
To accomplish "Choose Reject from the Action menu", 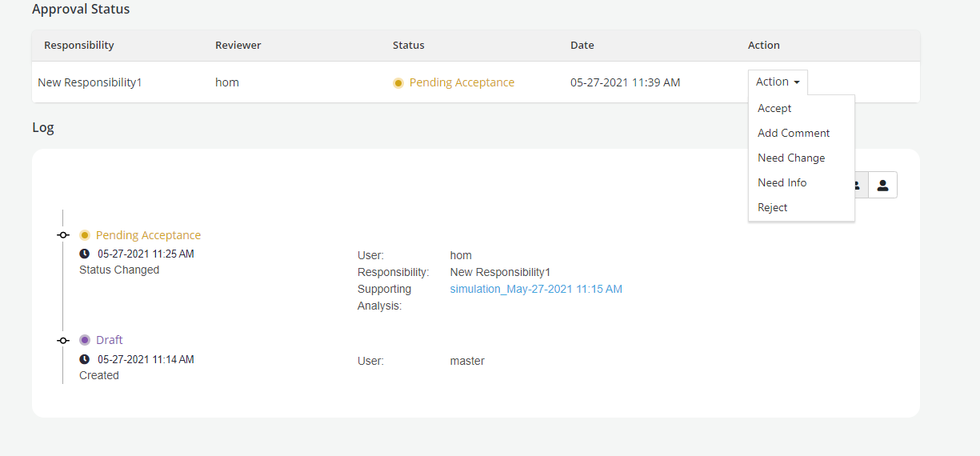I will (x=773, y=207).
